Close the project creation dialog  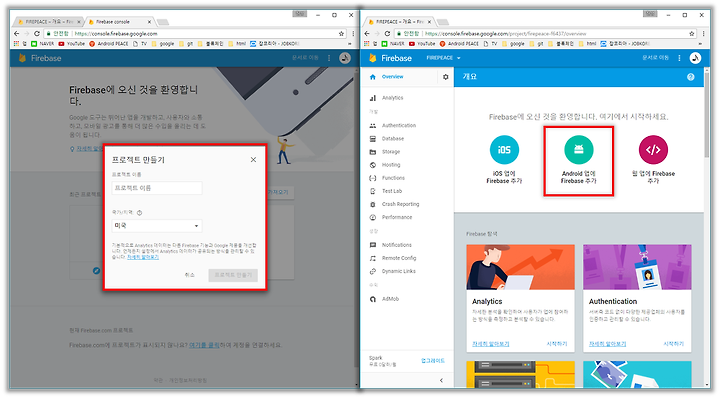(253, 160)
